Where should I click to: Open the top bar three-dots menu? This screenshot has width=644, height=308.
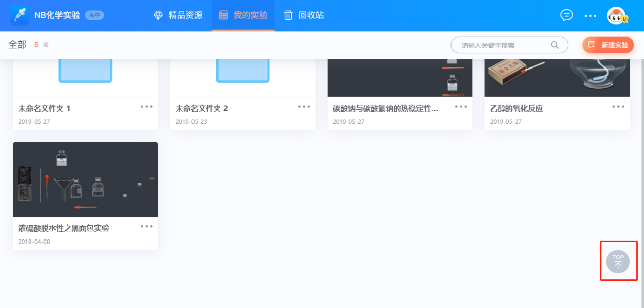click(x=590, y=16)
